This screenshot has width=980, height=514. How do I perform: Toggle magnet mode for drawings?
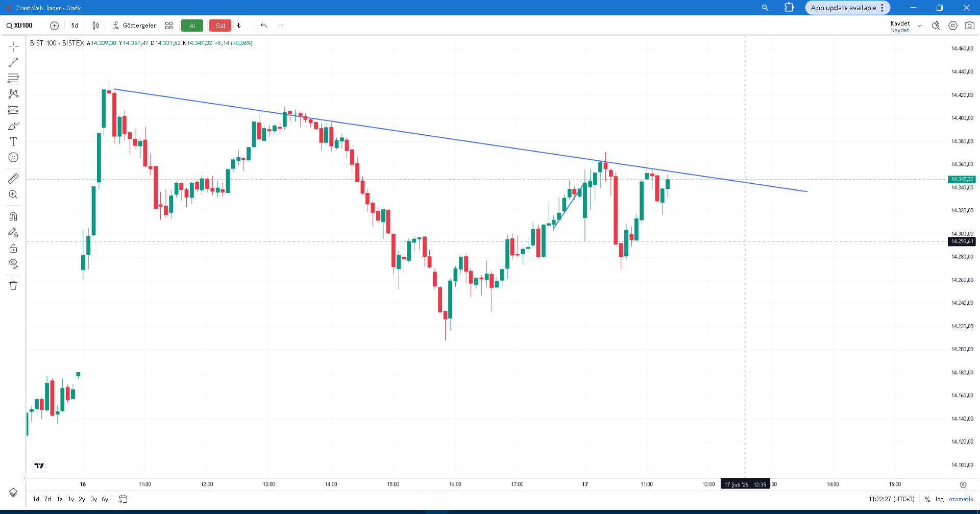pos(13,216)
